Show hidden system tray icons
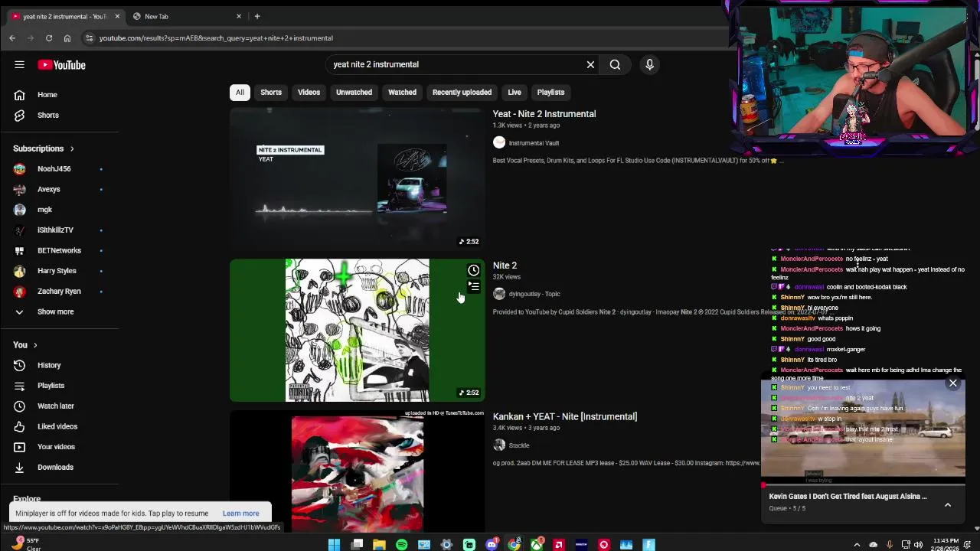Image resolution: width=980 pixels, height=551 pixels. (x=857, y=545)
